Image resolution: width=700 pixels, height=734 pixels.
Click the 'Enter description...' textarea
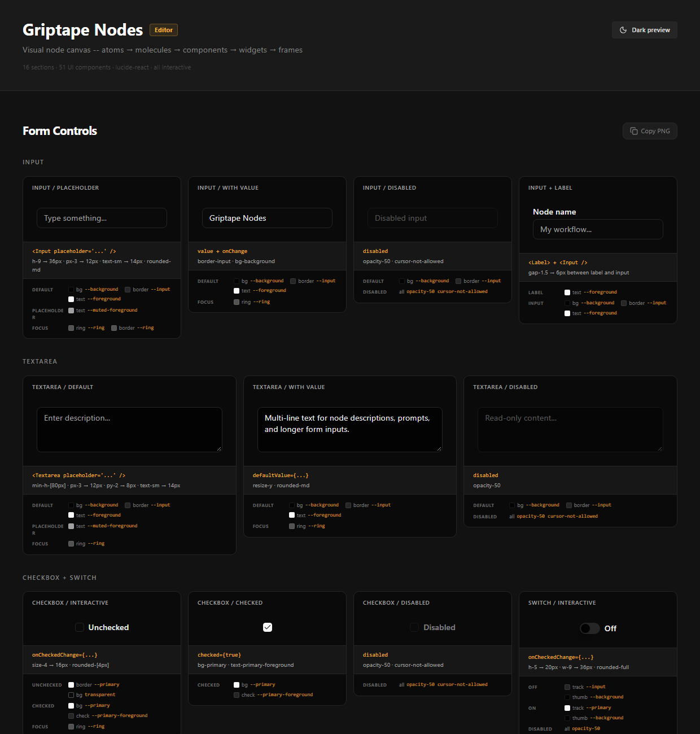129,430
